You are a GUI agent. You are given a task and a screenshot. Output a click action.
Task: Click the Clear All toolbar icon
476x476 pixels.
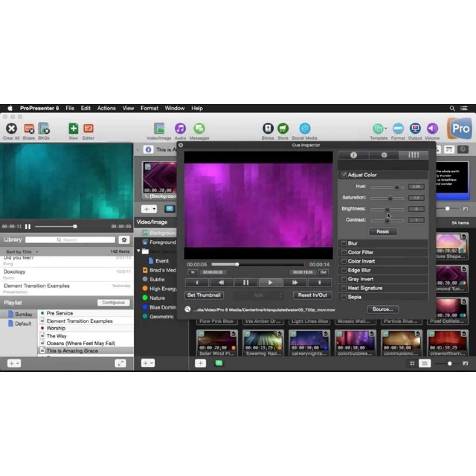pos(11,129)
